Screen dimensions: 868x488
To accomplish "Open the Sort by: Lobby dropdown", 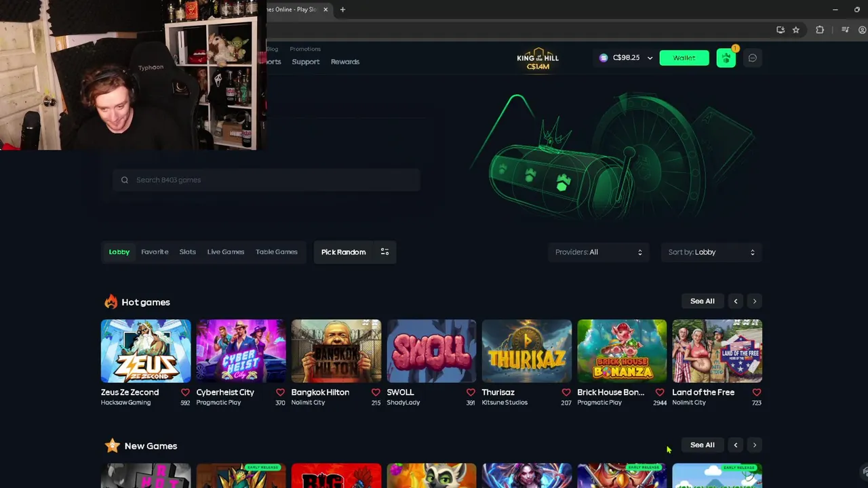I will point(711,252).
